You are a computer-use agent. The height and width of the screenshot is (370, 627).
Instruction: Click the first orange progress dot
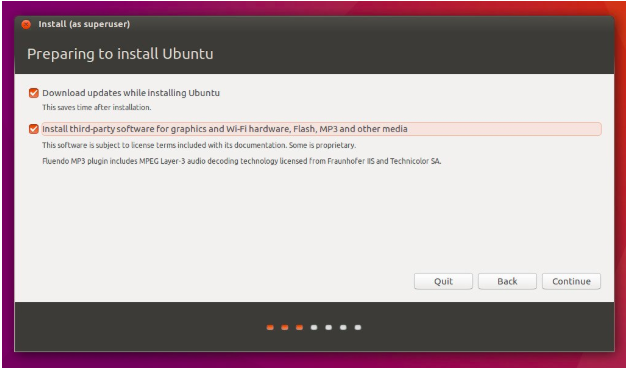click(x=270, y=327)
